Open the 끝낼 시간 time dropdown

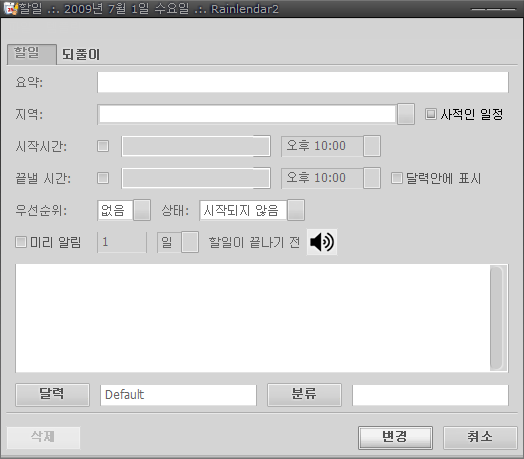pyautogui.click(x=372, y=178)
